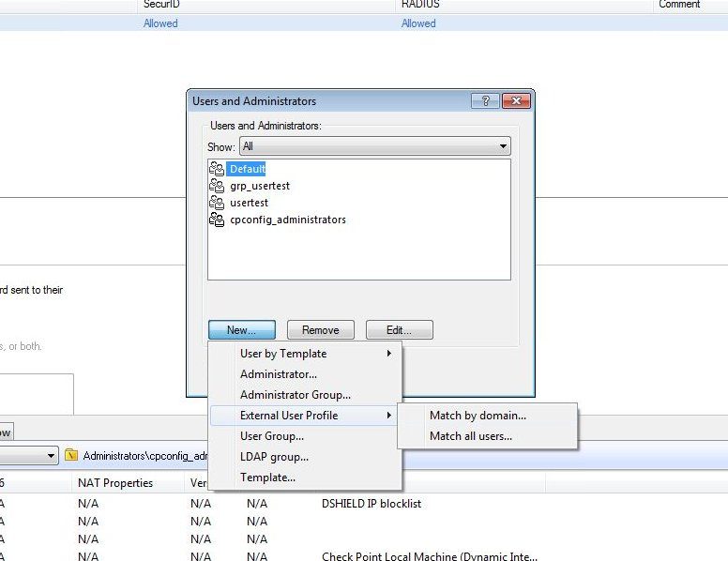Click the New... button
728x561 pixels.
pyautogui.click(x=241, y=330)
